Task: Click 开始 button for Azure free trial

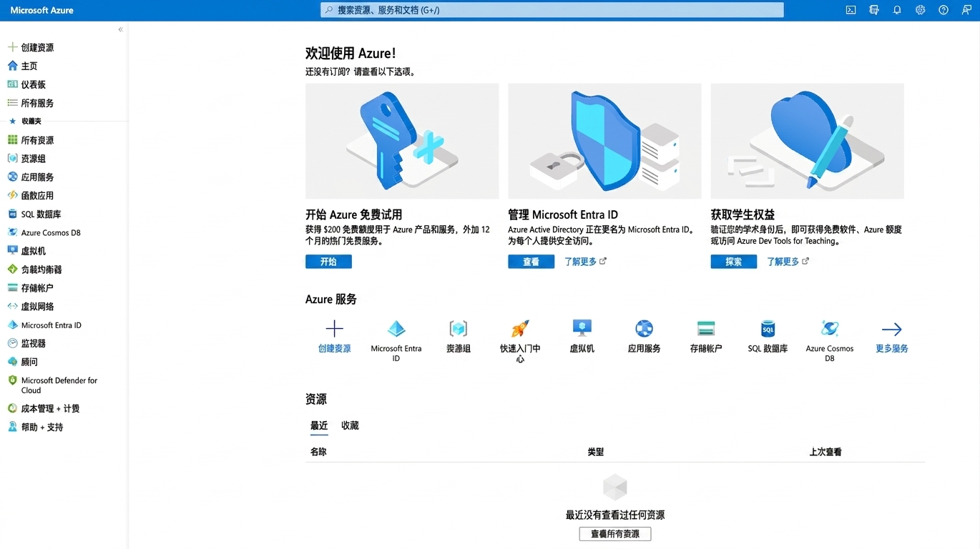Action: click(328, 262)
